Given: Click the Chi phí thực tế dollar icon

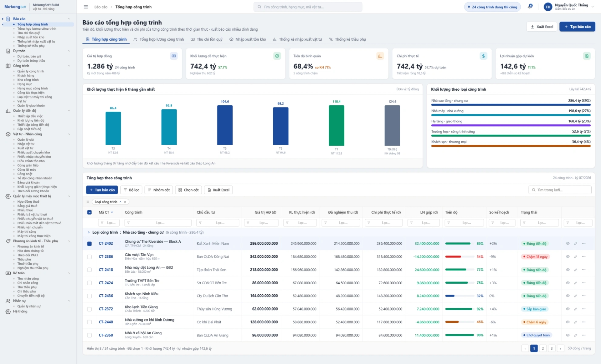Looking at the screenshot, I should coord(483,56).
